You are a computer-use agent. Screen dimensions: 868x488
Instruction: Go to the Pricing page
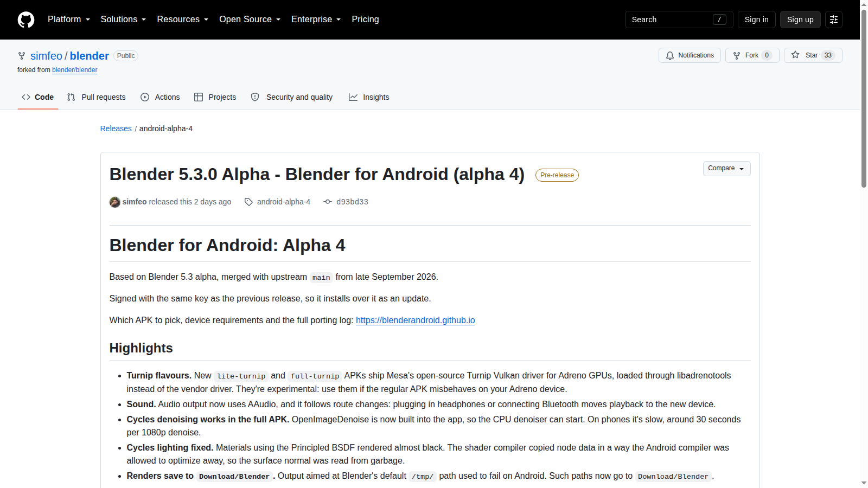point(365,20)
